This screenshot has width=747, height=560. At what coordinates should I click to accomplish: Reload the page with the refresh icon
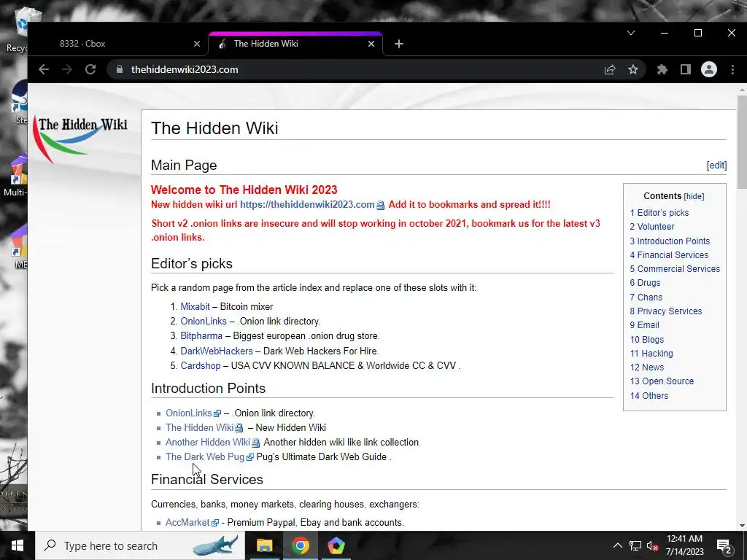click(90, 69)
